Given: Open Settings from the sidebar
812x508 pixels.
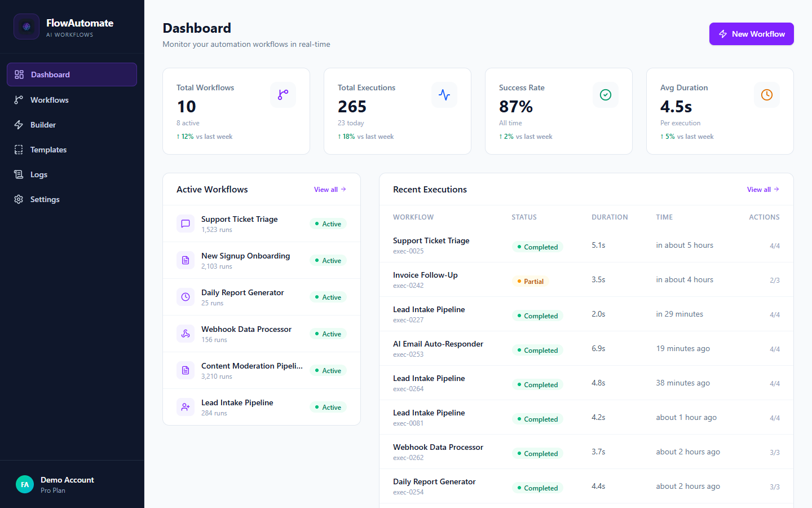Looking at the screenshot, I should 45,199.
